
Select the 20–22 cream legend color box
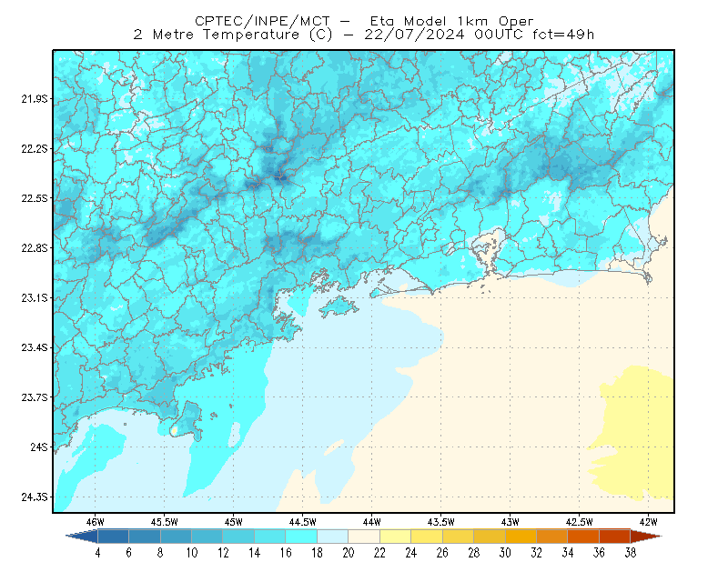pyautogui.click(x=364, y=537)
